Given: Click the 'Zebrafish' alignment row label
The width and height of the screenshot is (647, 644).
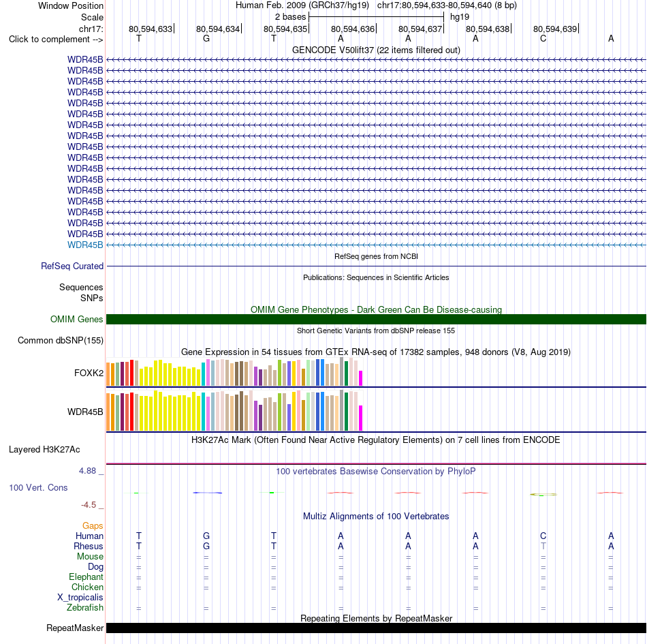Looking at the screenshot, I should [x=84, y=608].
